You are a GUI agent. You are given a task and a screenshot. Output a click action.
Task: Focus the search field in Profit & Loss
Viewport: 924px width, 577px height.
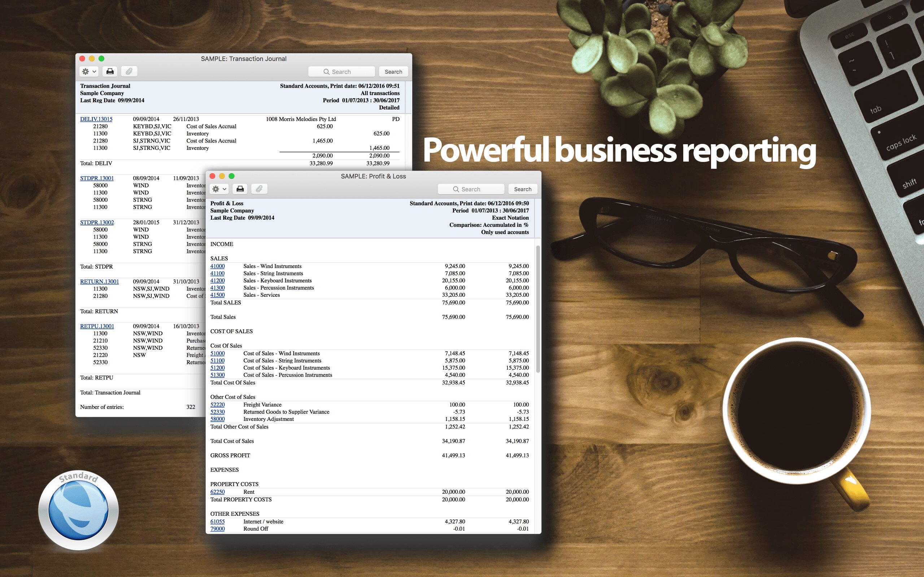(x=471, y=189)
